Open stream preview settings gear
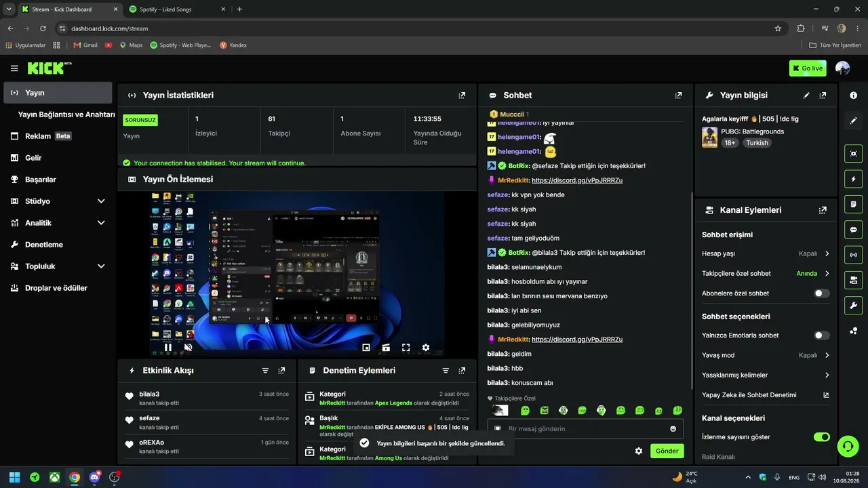This screenshot has width=868, height=488. 425,348
